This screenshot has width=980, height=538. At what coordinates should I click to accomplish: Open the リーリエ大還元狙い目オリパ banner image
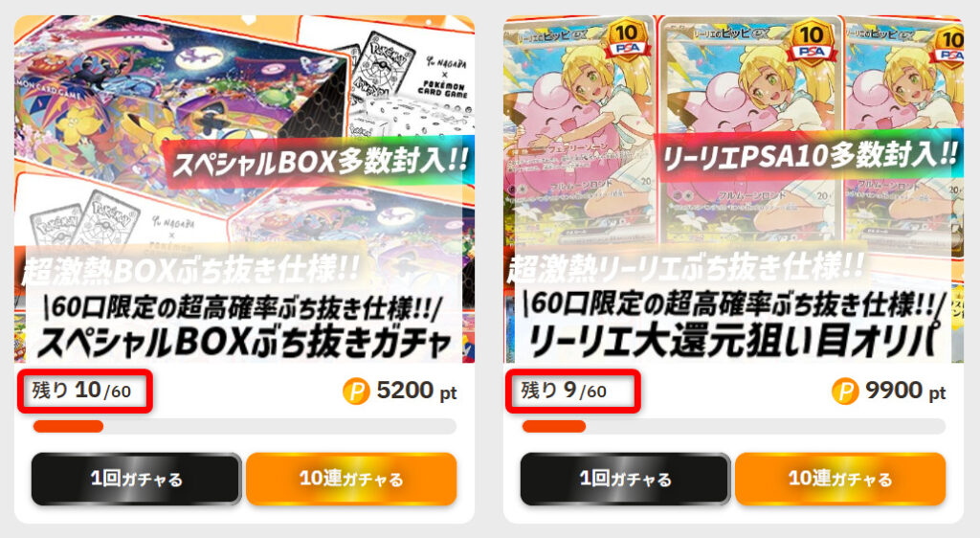pos(734,190)
